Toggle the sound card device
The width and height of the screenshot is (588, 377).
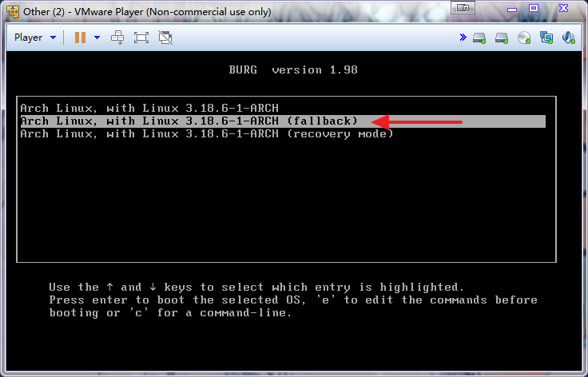tap(568, 38)
